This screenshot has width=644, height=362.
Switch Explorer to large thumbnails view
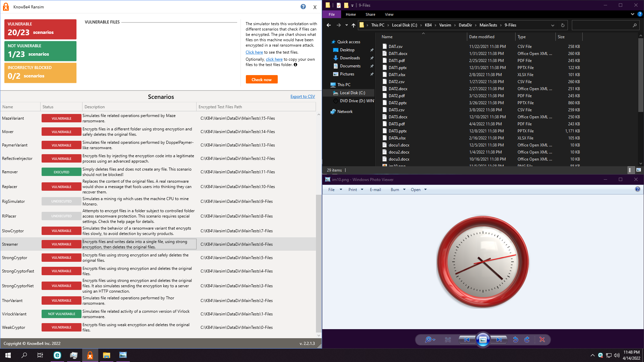coord(639,170)
